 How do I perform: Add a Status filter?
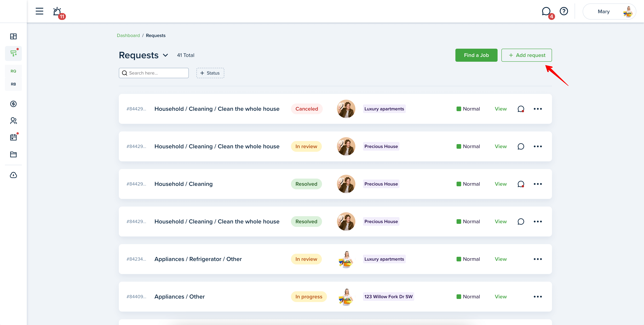click(x=210, y=73)
